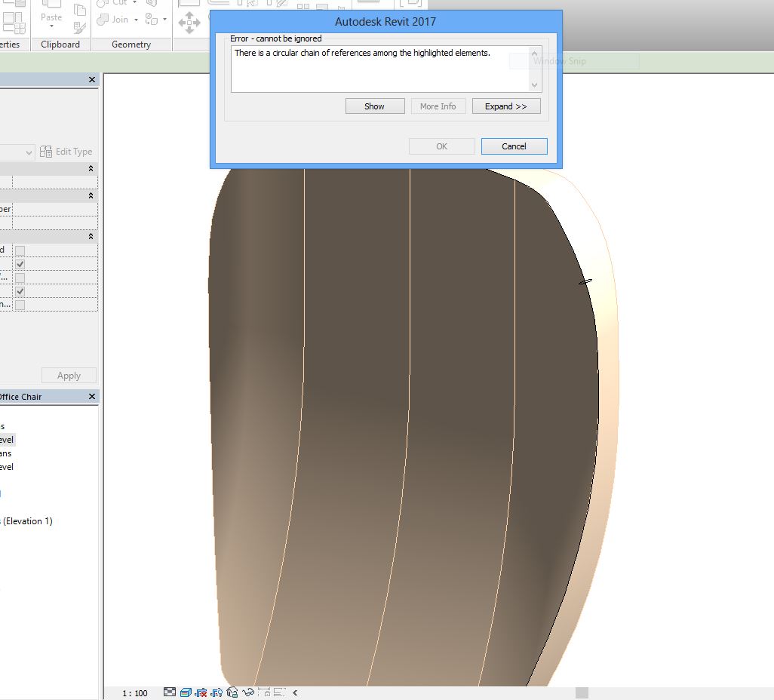Click the Reveal Hidden Elements lightbulb icon

[x=216, y=692]
